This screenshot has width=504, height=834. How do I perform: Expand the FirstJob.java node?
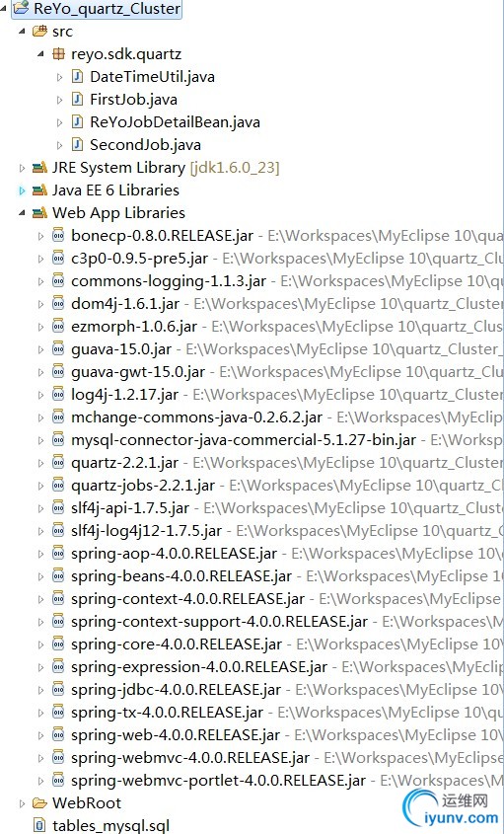(x=60, y=100)
